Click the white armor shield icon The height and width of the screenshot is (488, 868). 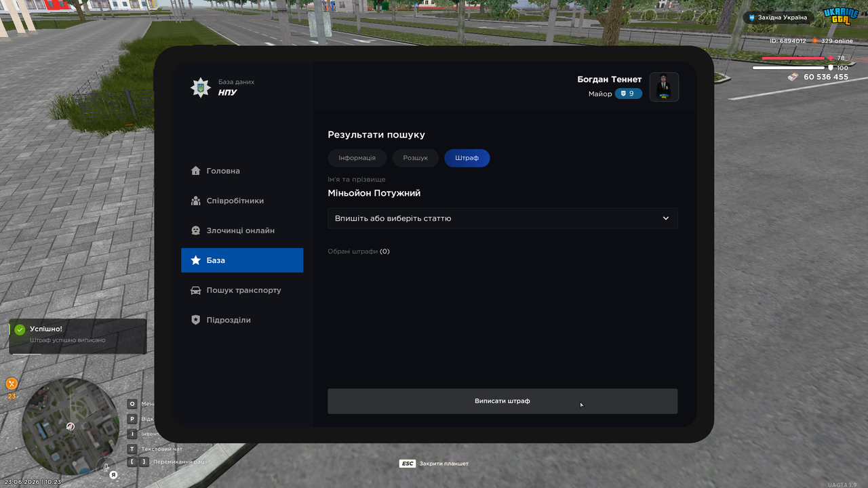[x=831, y=68]
